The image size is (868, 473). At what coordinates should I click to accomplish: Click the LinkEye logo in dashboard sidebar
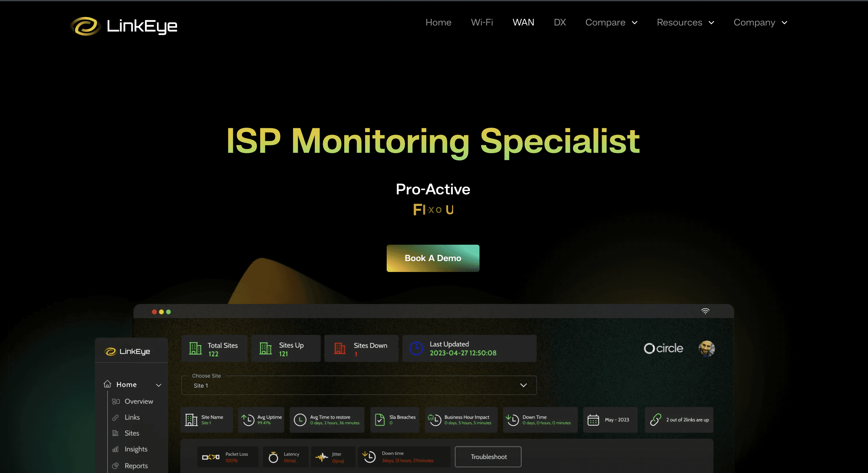[x=127, y=351]
